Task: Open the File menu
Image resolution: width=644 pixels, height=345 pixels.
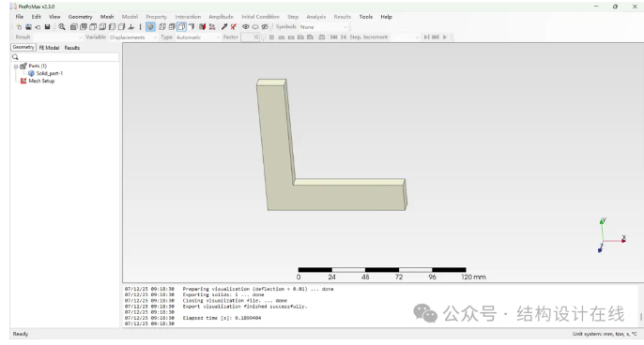Action: coord(20,17)
